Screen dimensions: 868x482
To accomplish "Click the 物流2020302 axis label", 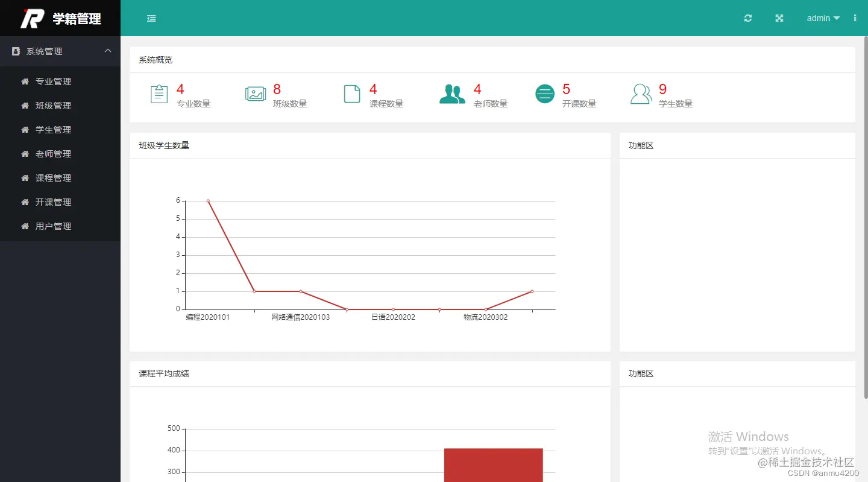I will (486, 317).
